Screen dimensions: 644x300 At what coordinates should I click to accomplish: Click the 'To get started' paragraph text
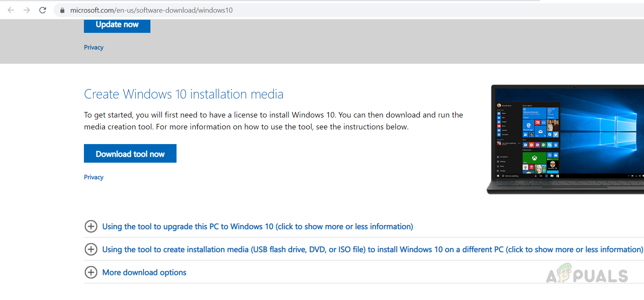(273, 121)
